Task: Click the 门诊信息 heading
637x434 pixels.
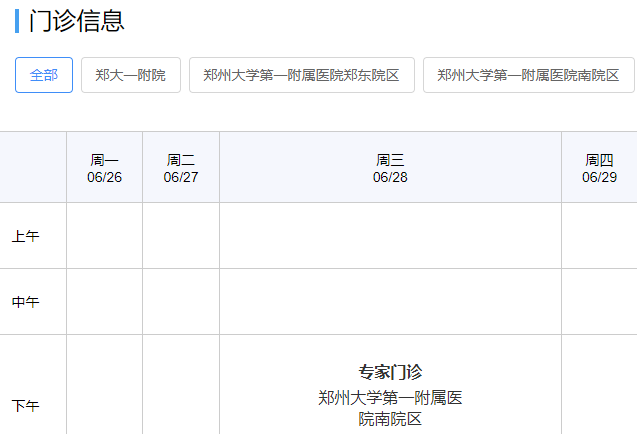Action: 77,21
